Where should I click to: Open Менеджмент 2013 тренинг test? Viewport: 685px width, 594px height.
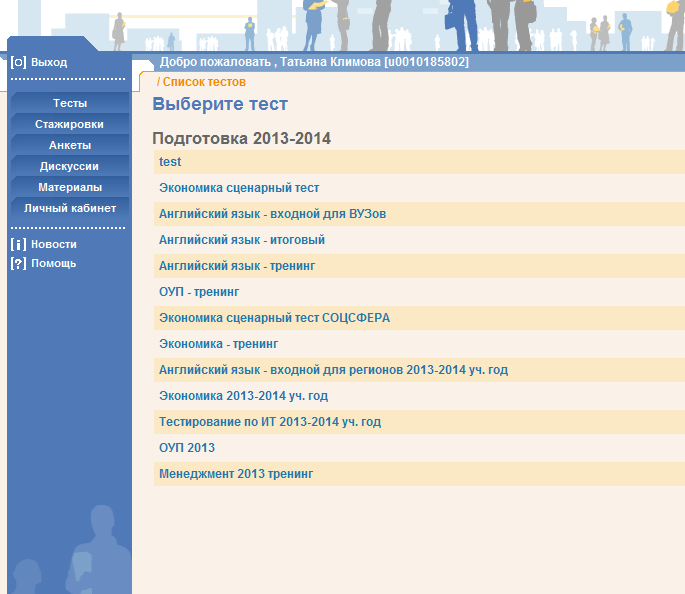[x=236, y=474]
